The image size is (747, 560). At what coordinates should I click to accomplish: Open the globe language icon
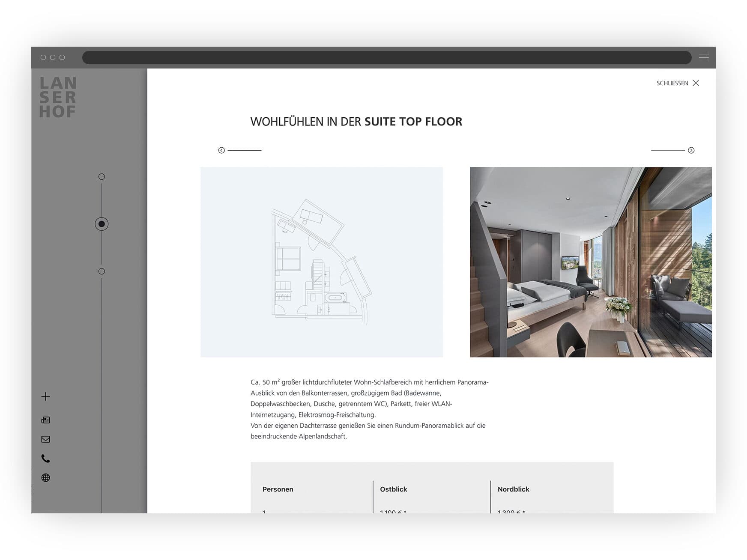45,478
